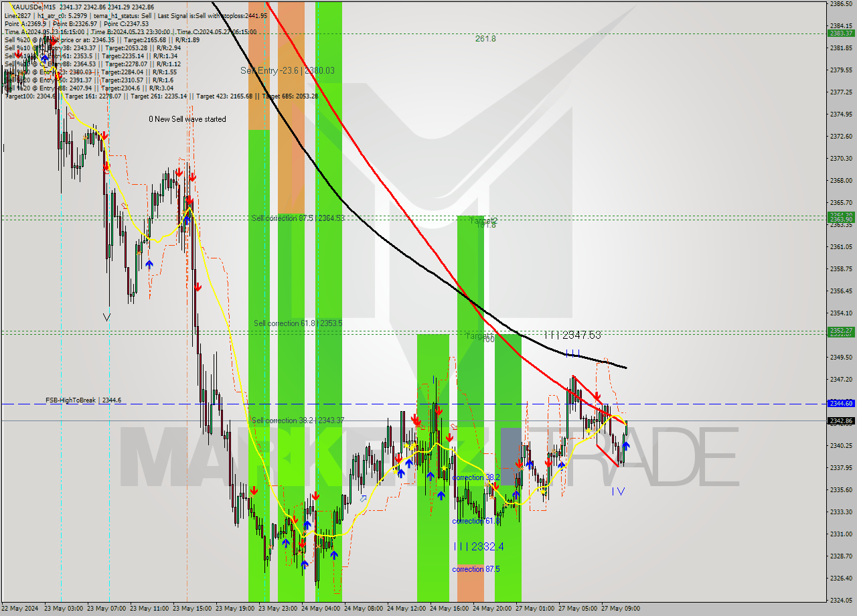Click the 'I I I 2347.53' wave label
This screenshot has width=857, height=616.
(x=572, y=334)
